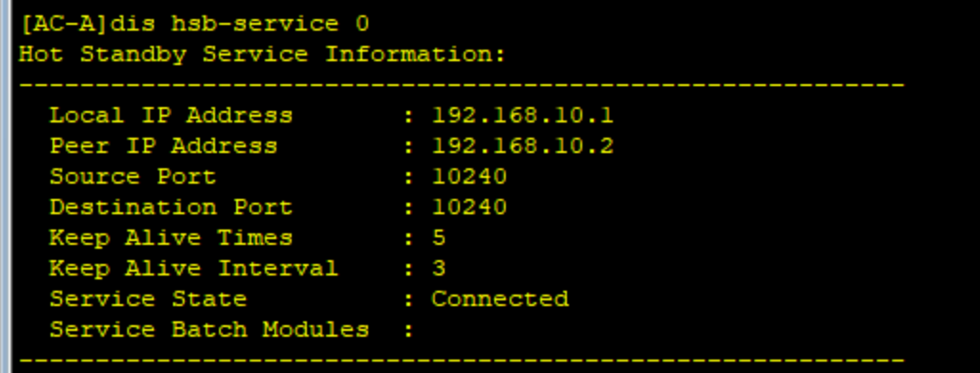Click the Local IP Address label

tap(170, 116)
